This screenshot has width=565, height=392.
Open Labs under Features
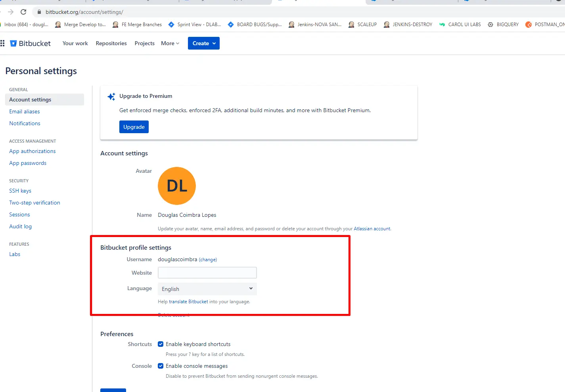point(15,254)
